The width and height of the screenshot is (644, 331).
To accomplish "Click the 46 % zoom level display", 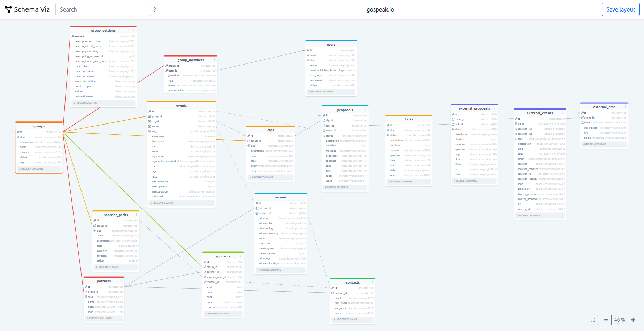I will point(619,320).
